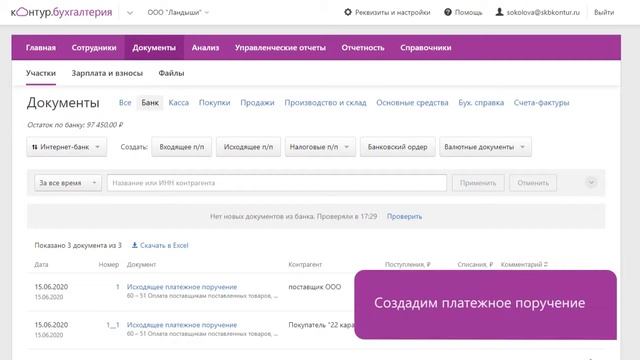Click the user profile icon
640x360 pixels.
click(x=499, y=12)
